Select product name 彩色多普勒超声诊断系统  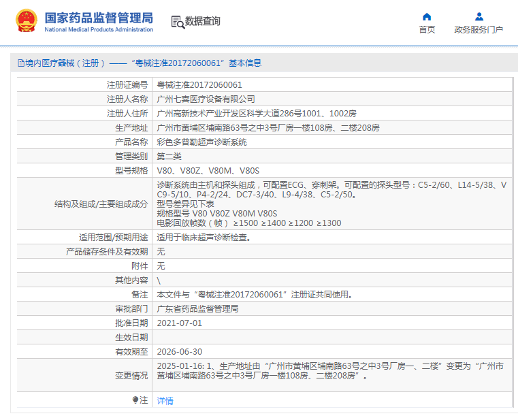[x=202, y=142]
